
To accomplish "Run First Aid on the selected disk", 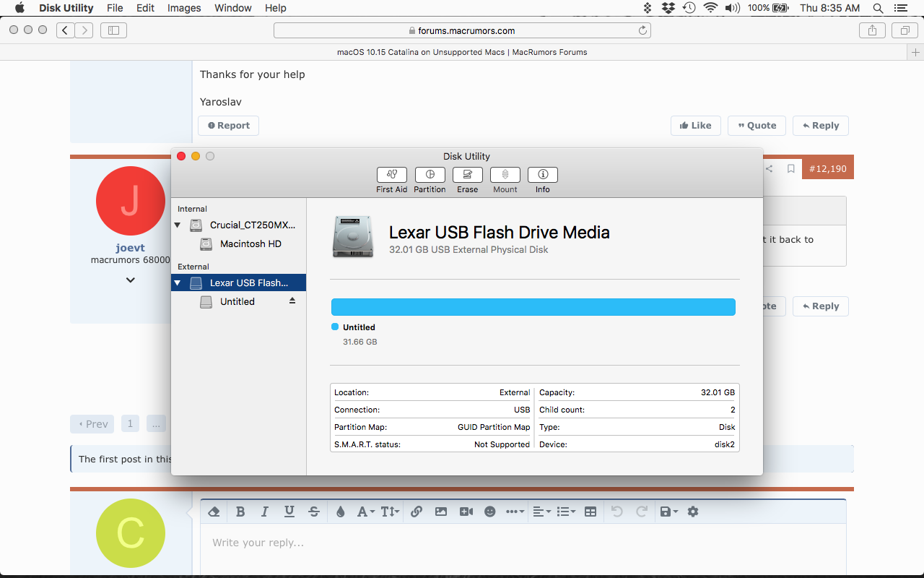I will point(392,175).
